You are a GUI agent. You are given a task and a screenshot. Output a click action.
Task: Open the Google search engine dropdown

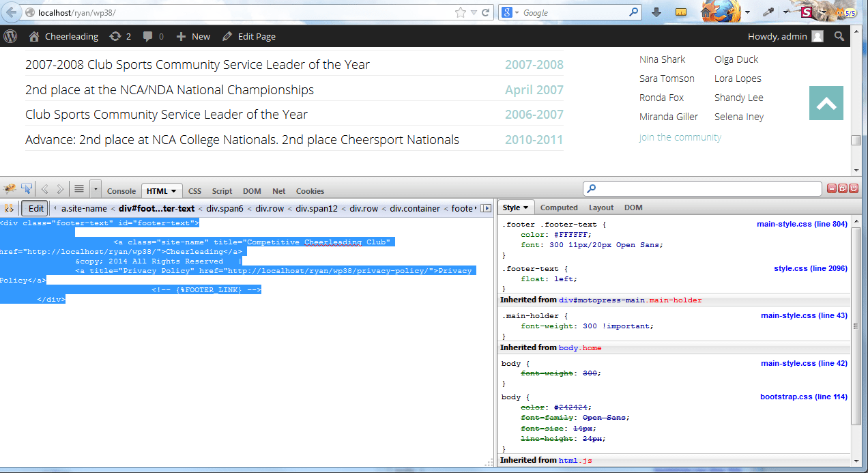pyautogui.click(x=517, y=12)
